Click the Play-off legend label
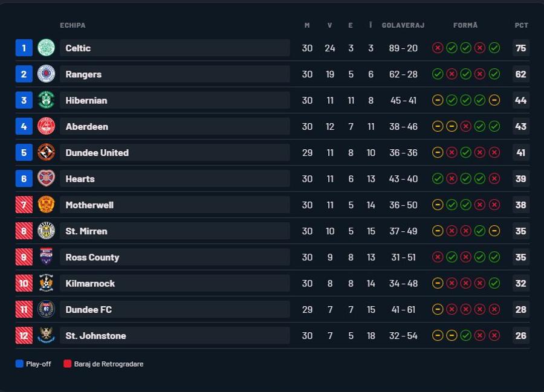This screenshot has height=392, width=544. tap(39, 364)
